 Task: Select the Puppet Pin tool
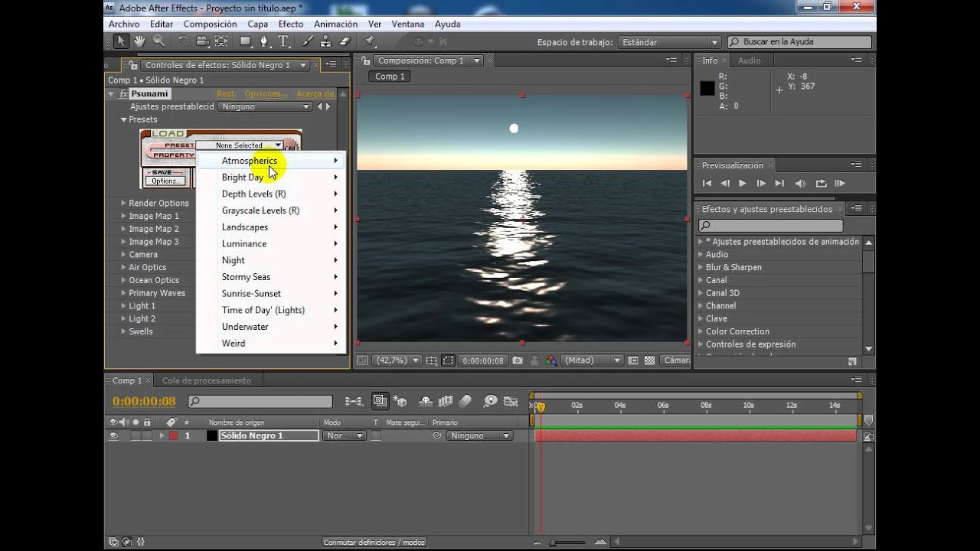(370, 41)
